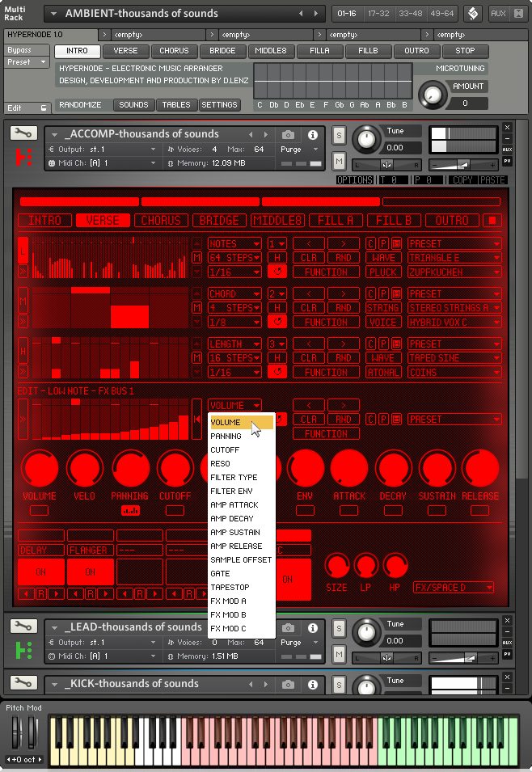The height and width of the screenshot is (772, 532).
Task: Open the TRIANGLE E sound dropdown
Action: tap(454, 258)
